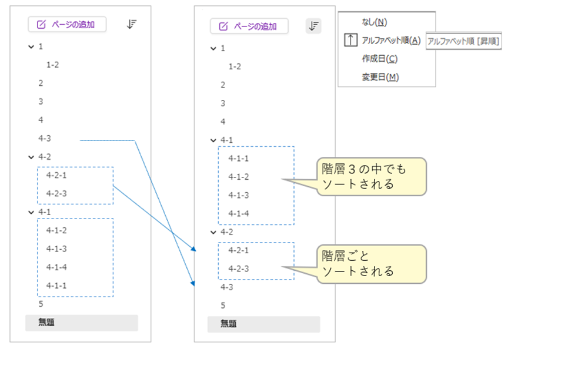Image resolution: width=588 pixels, height=376 pixels.
Task: Click the sort icon in the left page list
Action: pyautogui.click(x=132, y=24)
